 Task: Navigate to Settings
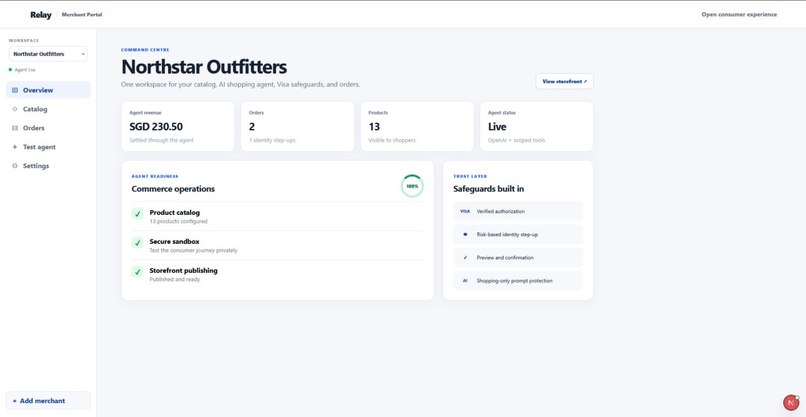pyautogui.click(x=48, y=166)
